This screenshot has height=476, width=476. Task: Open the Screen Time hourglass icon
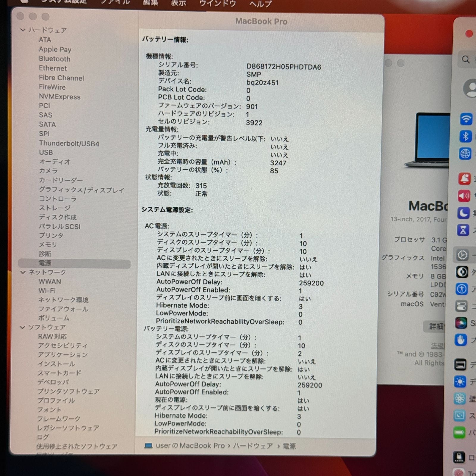(463, 230)
